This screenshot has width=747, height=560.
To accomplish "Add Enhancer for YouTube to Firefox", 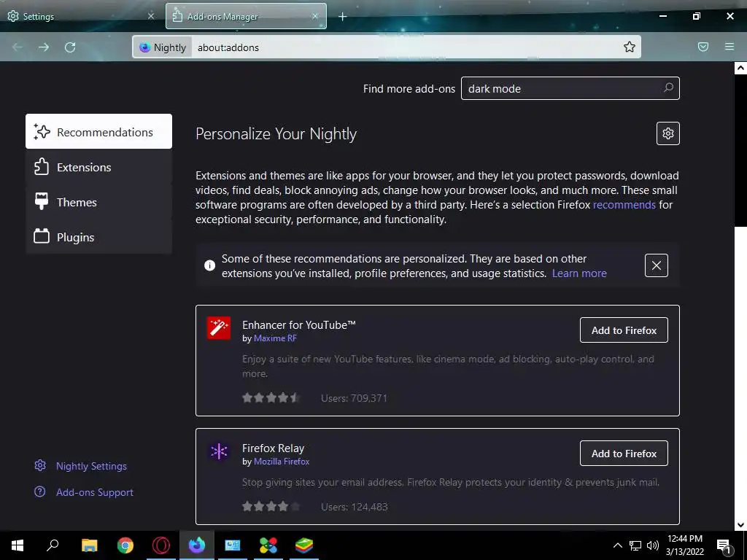I will point(624,330).
